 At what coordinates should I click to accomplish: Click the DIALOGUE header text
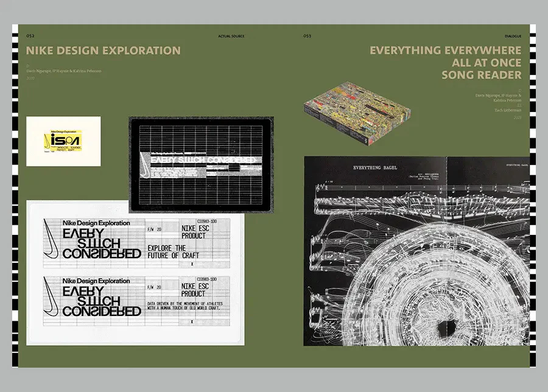click(513, 36)
